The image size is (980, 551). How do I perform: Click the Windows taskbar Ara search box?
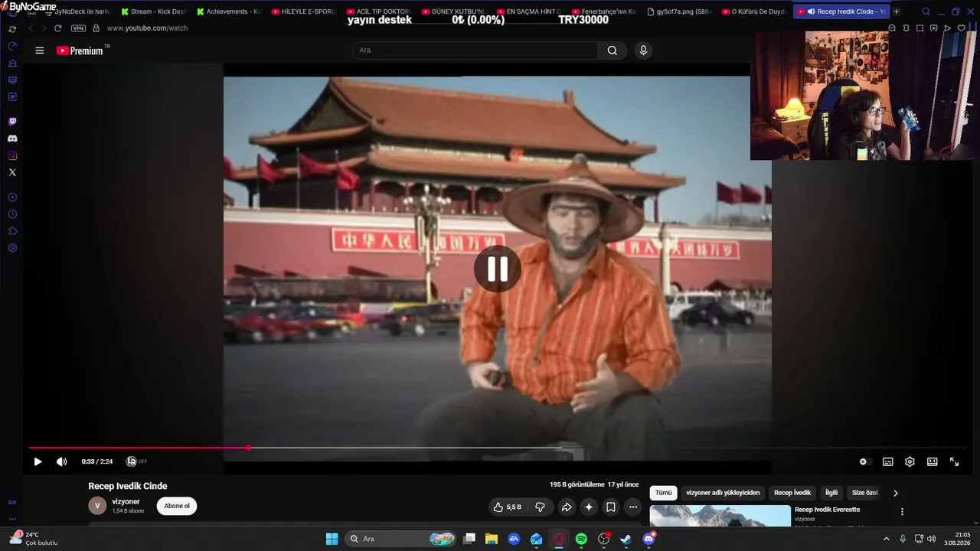tap(400, 539)
